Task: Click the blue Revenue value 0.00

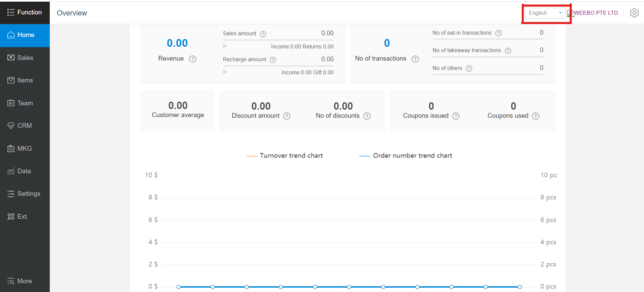Action: point(177,43)
